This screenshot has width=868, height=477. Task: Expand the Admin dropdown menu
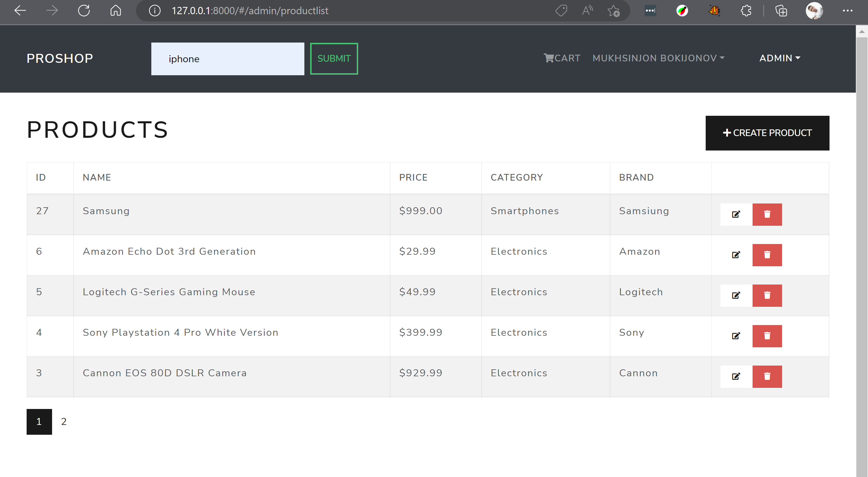779,58
